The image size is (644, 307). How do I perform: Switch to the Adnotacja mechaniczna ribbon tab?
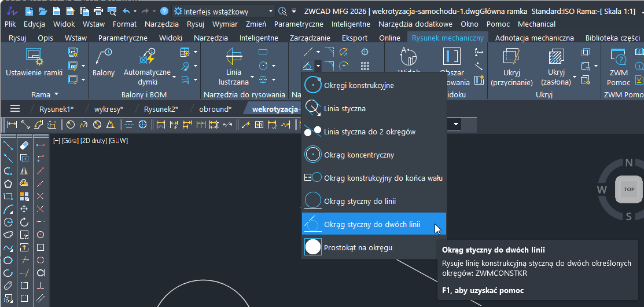pyautogui.click(x=534, y=38)
